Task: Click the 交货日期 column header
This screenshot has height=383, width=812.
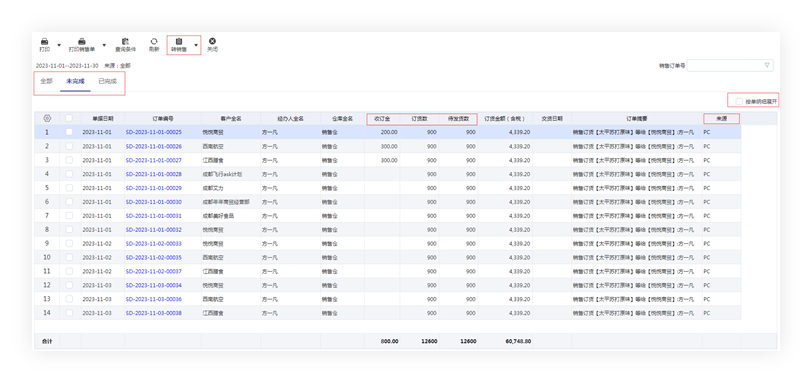Action: pyautogui.click(x=552, y=119)
